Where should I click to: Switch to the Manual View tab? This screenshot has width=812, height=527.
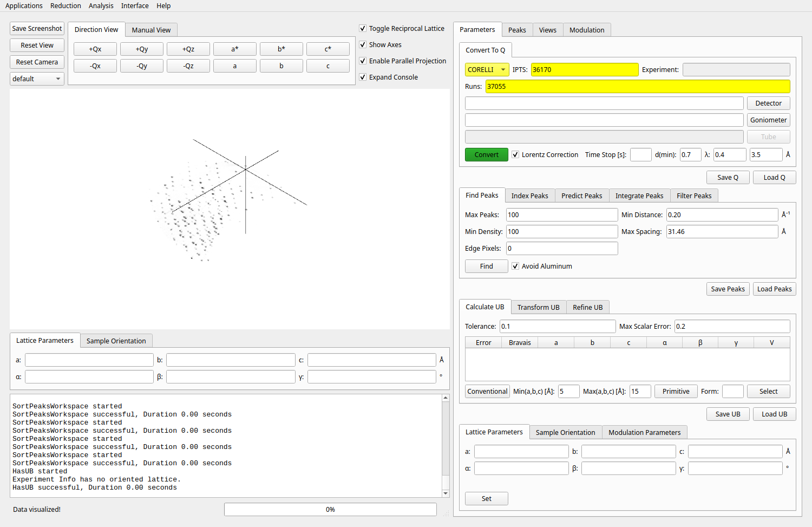(x=151, y=30)
